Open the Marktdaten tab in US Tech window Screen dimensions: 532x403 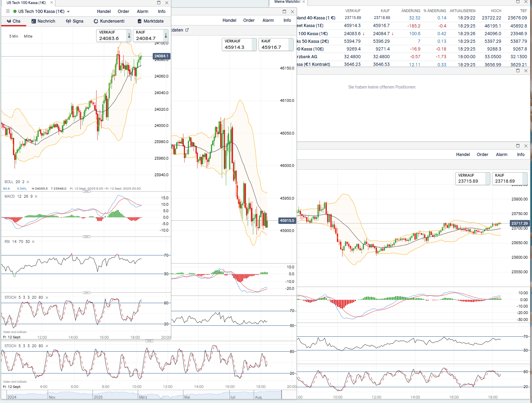click(x=151, y=21)
